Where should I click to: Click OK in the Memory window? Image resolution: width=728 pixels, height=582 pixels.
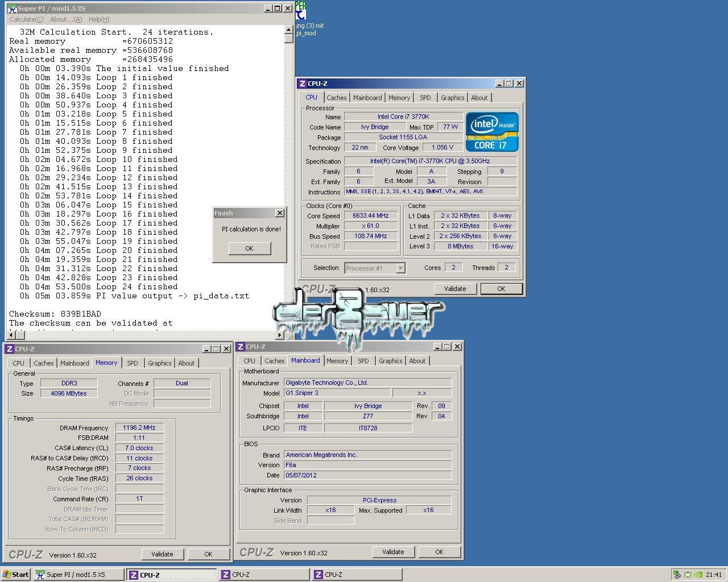click(x=208, y=554)
